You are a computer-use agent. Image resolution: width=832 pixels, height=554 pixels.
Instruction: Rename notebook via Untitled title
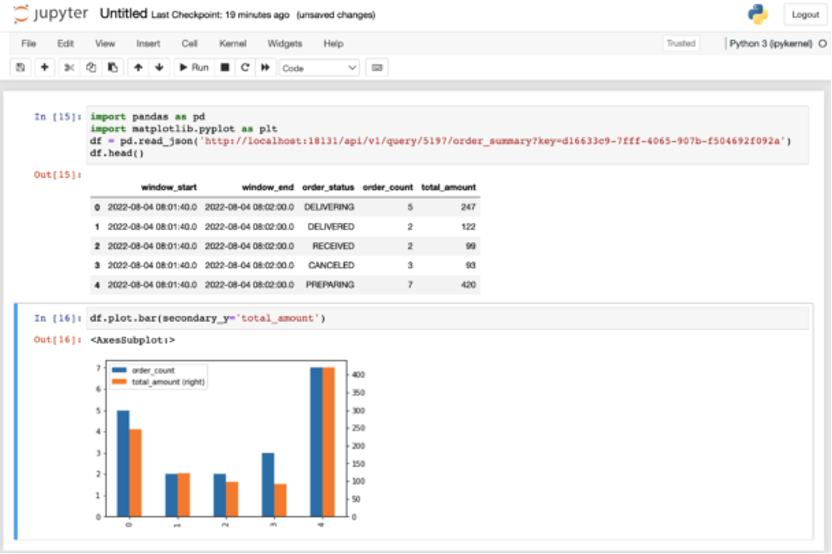pos(124,14)
